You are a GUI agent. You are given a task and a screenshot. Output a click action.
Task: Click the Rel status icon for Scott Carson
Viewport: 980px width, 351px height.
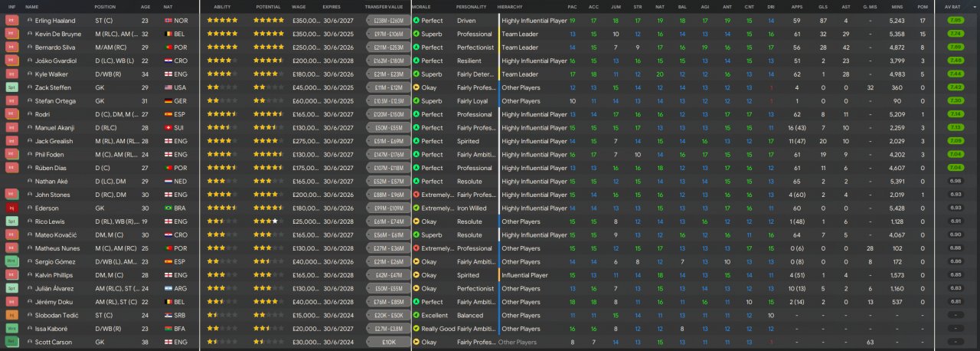[11, 343]
